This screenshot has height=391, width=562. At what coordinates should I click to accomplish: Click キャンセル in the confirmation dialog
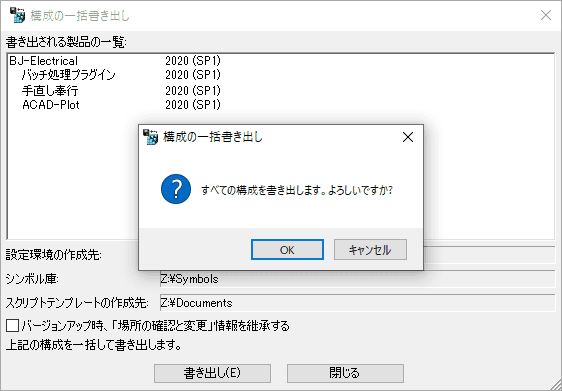[370, 249]
